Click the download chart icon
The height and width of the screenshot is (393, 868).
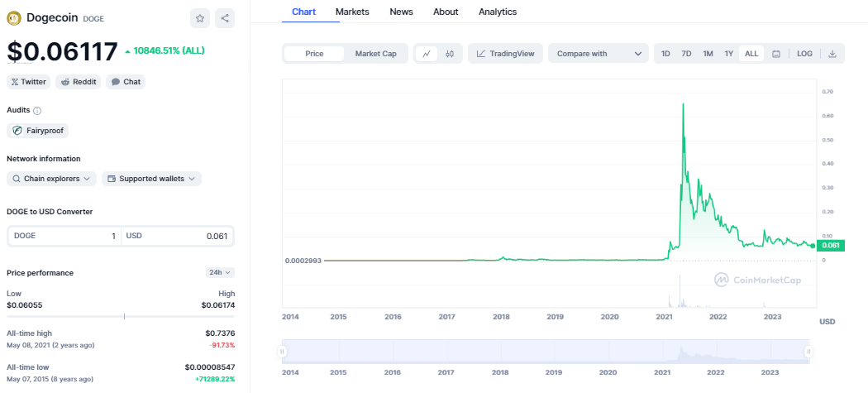[x=832, y=54]
